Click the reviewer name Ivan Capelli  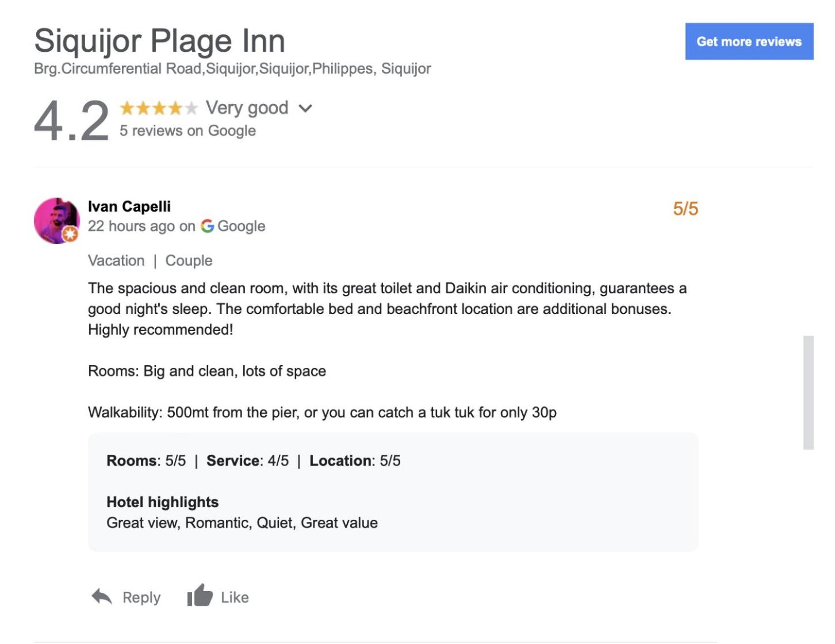tap(129, 206)
